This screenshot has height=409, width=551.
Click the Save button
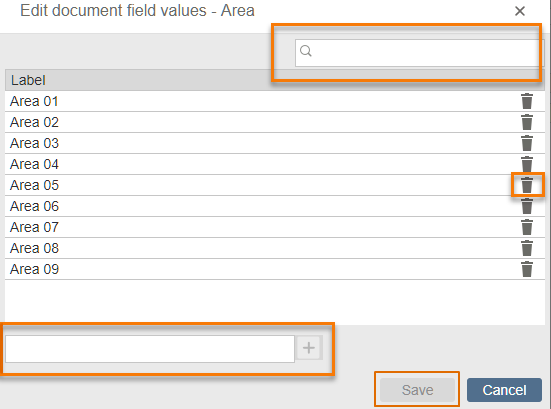(417, 390)
